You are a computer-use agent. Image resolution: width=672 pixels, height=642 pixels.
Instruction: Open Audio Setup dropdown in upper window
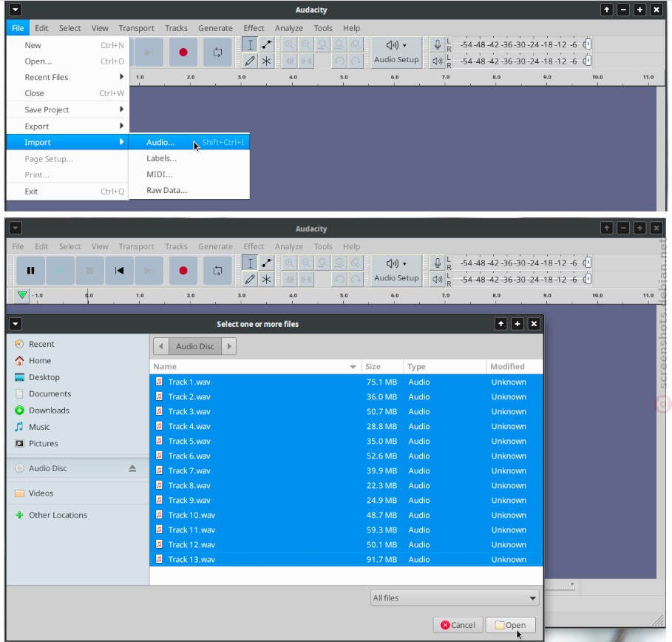[396, 53]
